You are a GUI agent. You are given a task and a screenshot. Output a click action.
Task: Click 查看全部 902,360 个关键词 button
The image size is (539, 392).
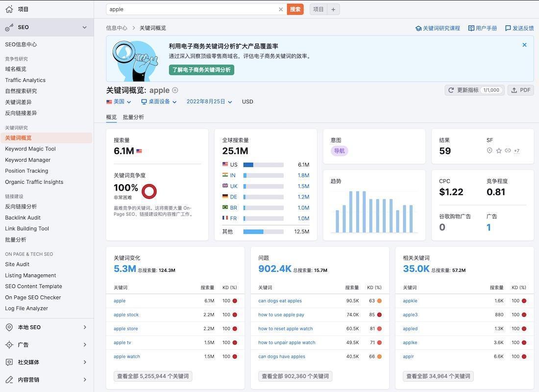click(295, 376)
